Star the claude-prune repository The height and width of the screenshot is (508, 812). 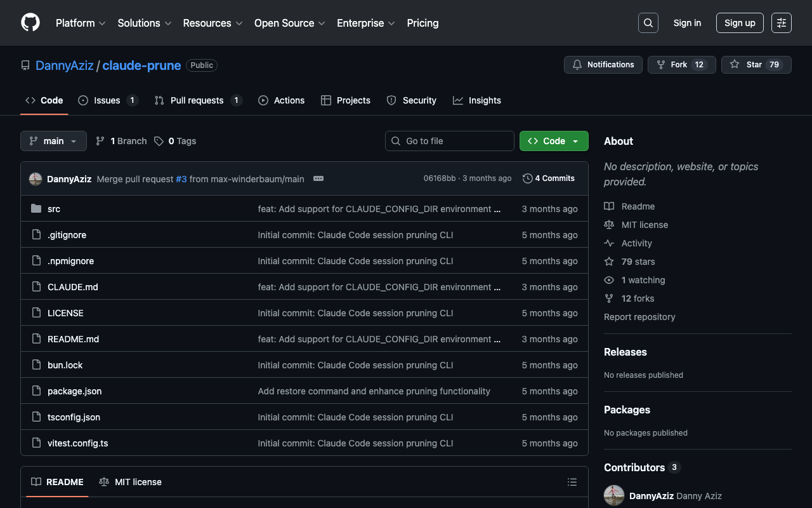click(756, 65)
